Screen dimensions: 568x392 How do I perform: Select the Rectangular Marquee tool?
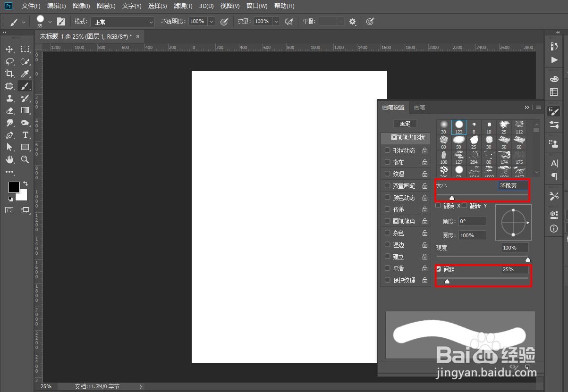coord(25,50)
